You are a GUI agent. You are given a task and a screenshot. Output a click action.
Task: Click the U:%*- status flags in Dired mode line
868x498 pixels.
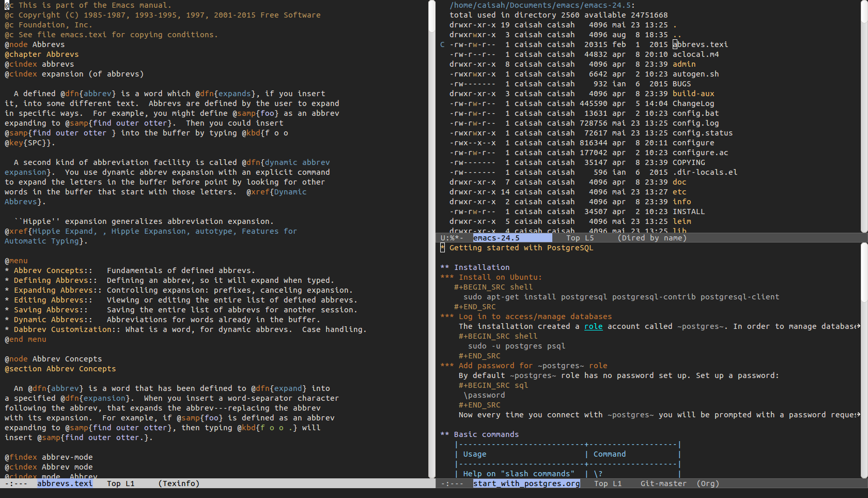[x=452, y=238]
